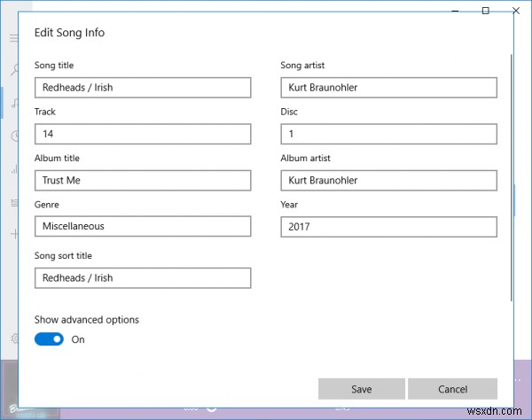This screenshot has width=532, height=420.
Task: Open the hamburger menu in Groove sidebar
Action: click(x=14, y=37)
